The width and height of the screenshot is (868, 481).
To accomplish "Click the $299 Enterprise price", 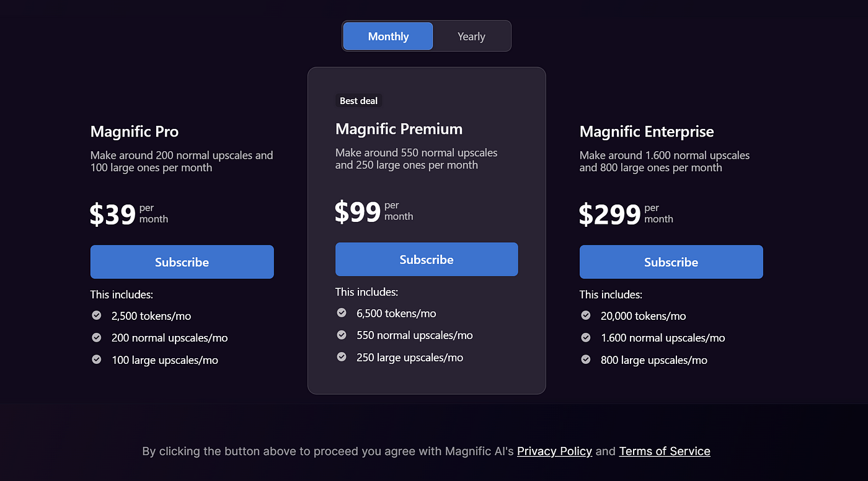I will tap(609, 214).
